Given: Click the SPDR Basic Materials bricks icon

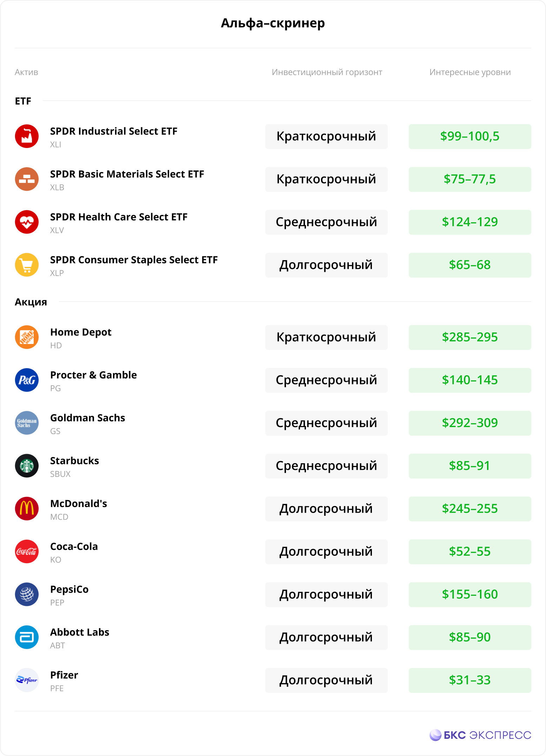Looking at the screenshot, I should (x=27, y=179).
